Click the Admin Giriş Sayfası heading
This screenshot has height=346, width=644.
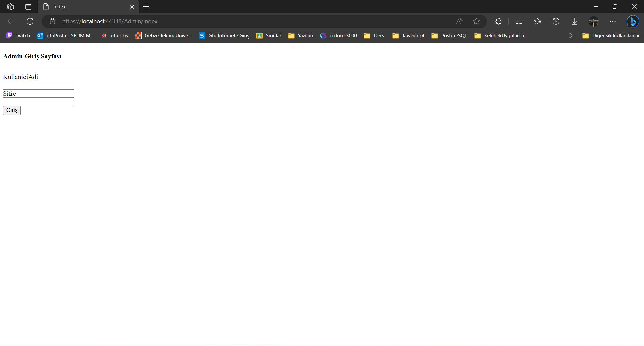tap(32, 56)
